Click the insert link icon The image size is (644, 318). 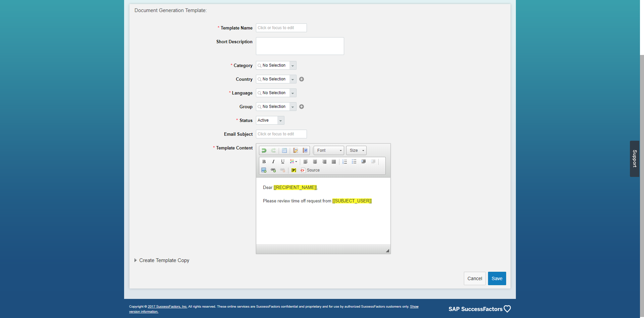click(x=273, y=170)
